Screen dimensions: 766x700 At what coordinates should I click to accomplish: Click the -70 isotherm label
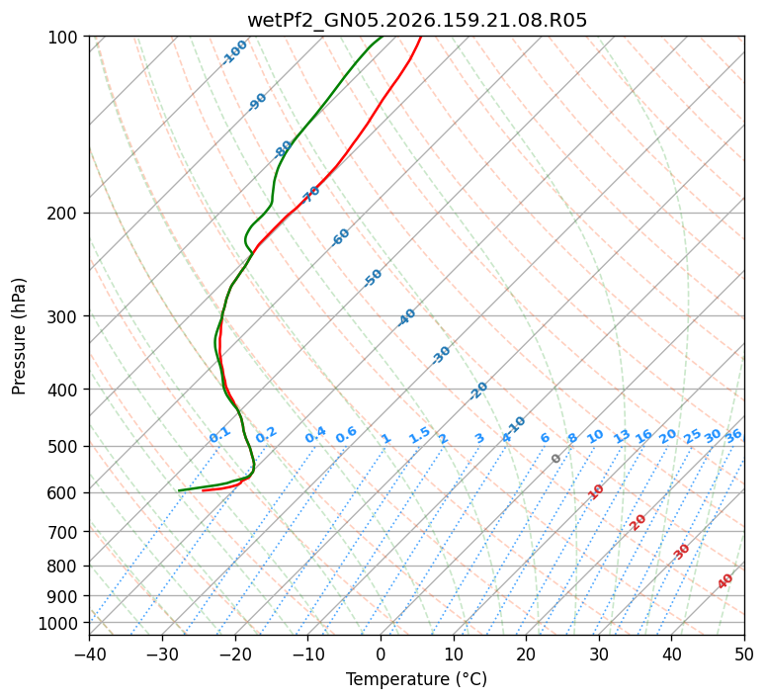click(309, 194)
